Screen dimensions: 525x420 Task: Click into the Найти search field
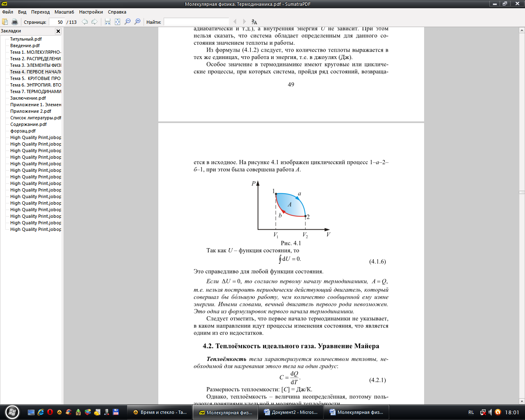pyautogui.click(x=196, y=22)
